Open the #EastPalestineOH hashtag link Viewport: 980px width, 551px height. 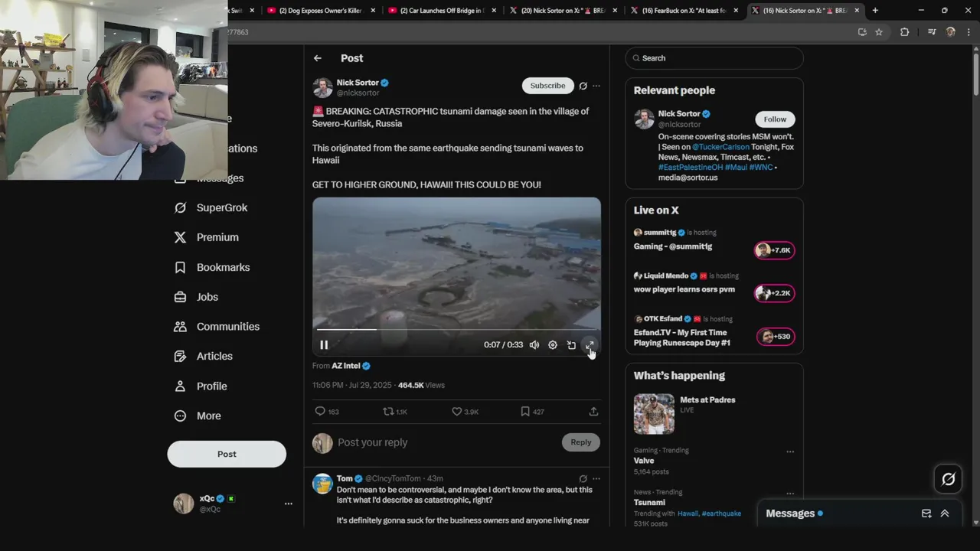(x=691, y=167)
